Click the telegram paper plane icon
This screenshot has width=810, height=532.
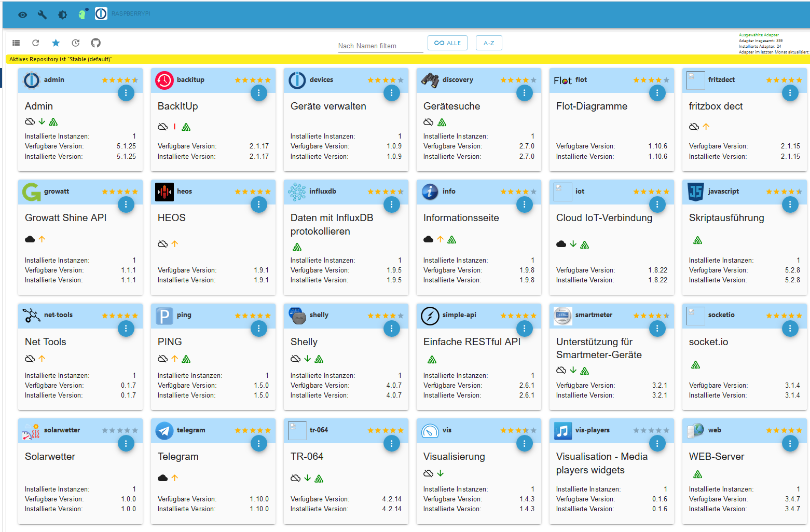164,431
